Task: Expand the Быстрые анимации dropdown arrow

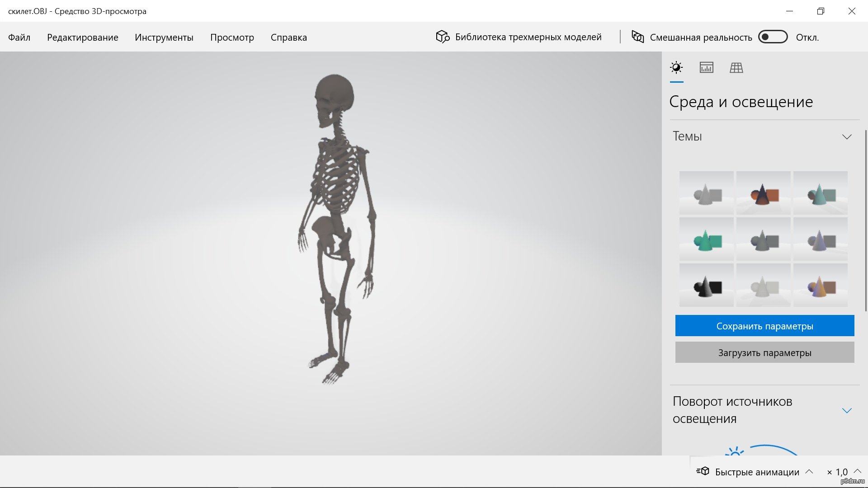Action: pos(809,471)
